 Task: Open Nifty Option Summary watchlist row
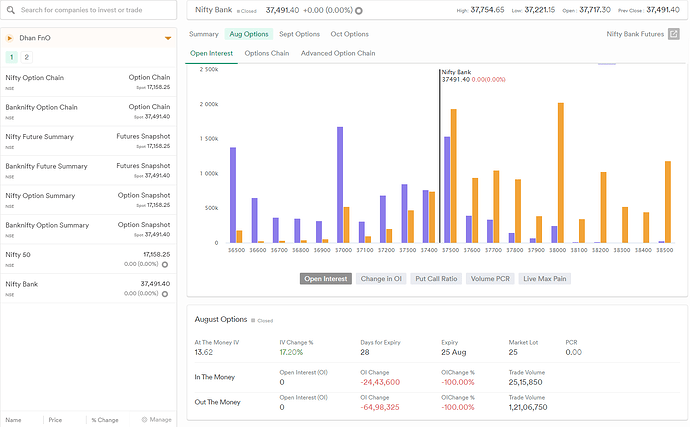point(88,200)
